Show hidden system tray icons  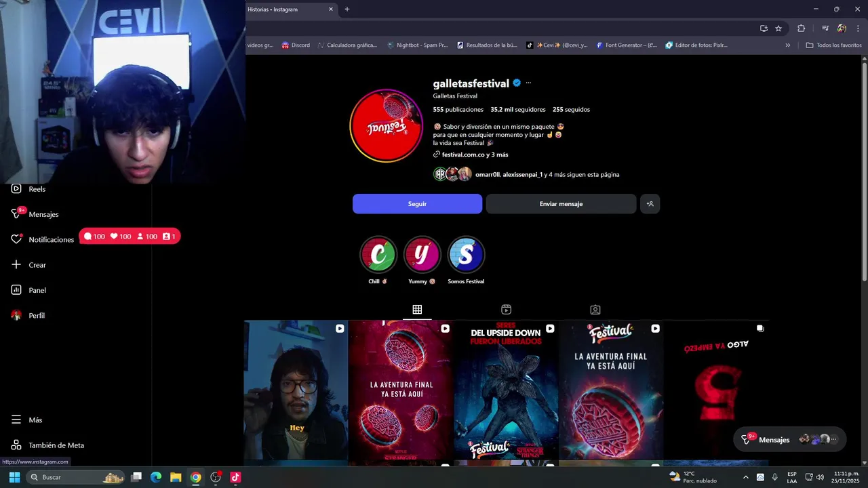(746, 477)
